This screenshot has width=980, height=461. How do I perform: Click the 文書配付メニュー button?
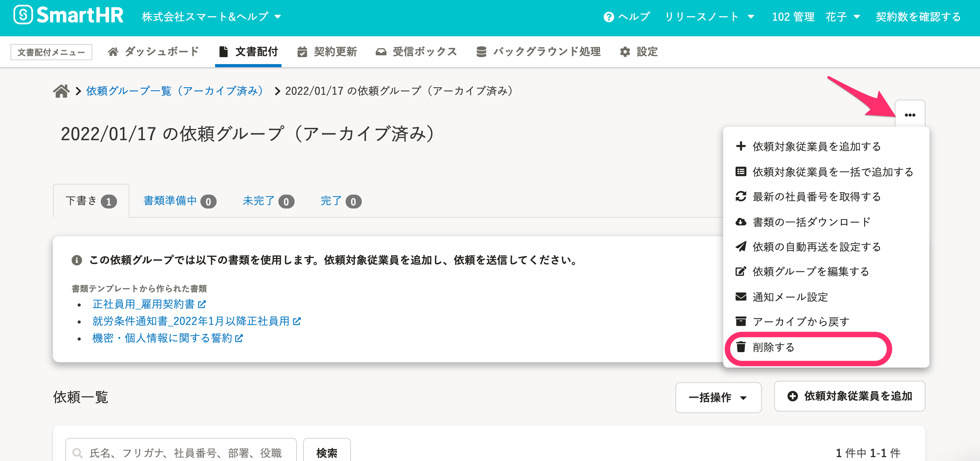[x=51, y=52]
